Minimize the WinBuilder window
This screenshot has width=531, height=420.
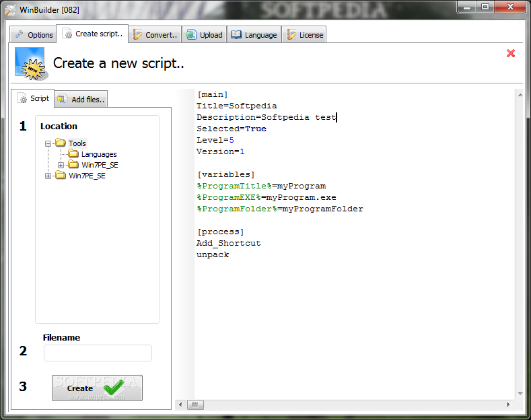click(x=467, y=7)
